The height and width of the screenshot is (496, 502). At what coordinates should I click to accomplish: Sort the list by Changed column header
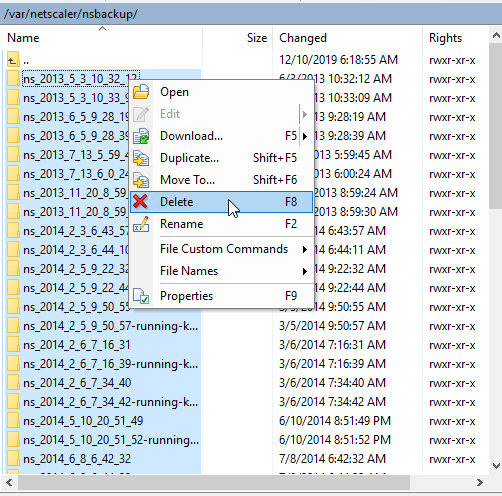coord(347,38)
